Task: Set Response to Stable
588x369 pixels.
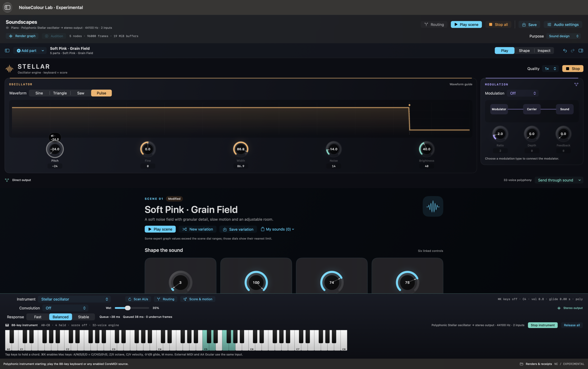Action: point(83,317)
